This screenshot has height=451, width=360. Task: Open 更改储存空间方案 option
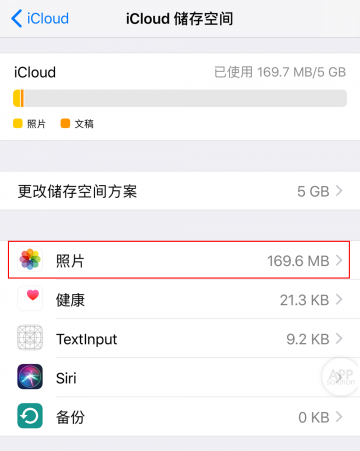(x=180, y=191)
